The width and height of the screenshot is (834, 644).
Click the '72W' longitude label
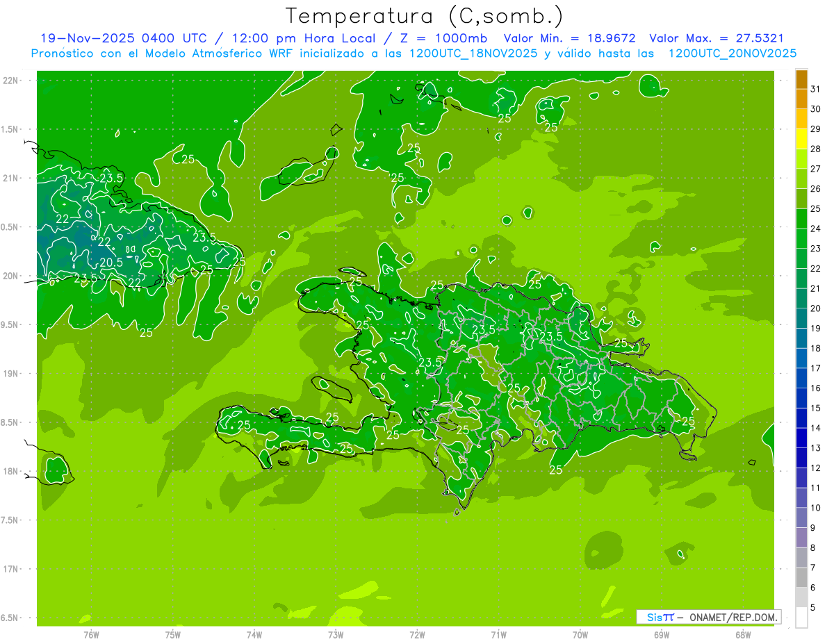click(x=417, y=634)
